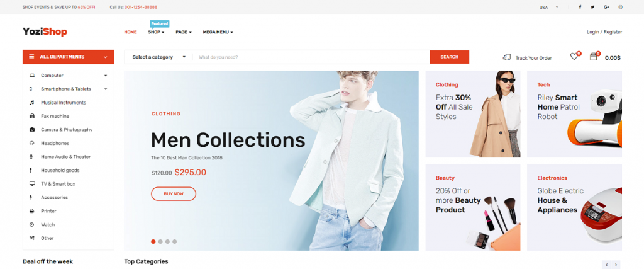Screen dimensions: 644x269
Task: Select the Camera & Photography department
Action: click(x=67, y=130)
